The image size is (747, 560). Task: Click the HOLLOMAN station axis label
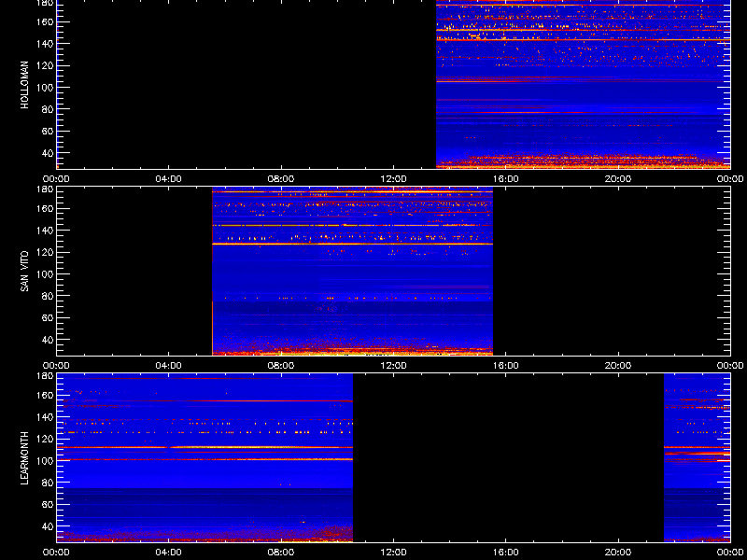tap(25, 85)
